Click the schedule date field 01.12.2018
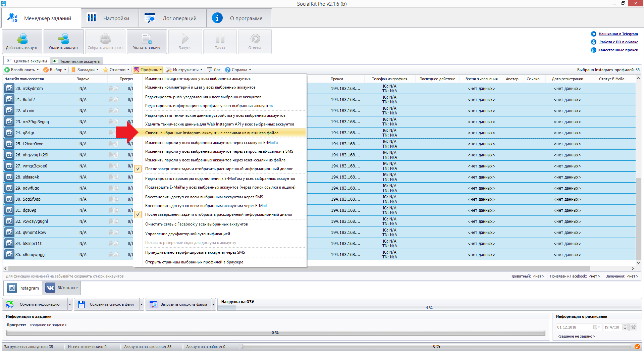The height and width of the screenshot is (352, 644). pyautogui.click(x=579, y=327)
